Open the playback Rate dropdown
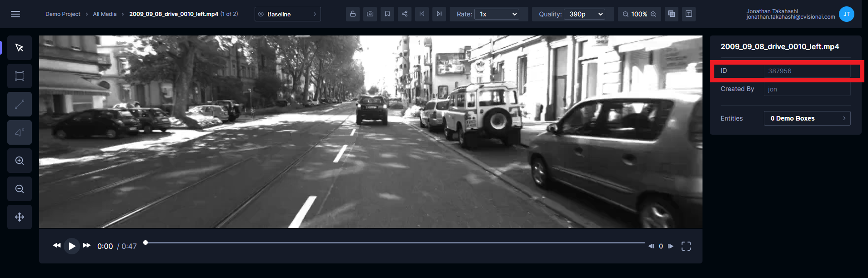The image size is (868, 278). tap(497, 14)
